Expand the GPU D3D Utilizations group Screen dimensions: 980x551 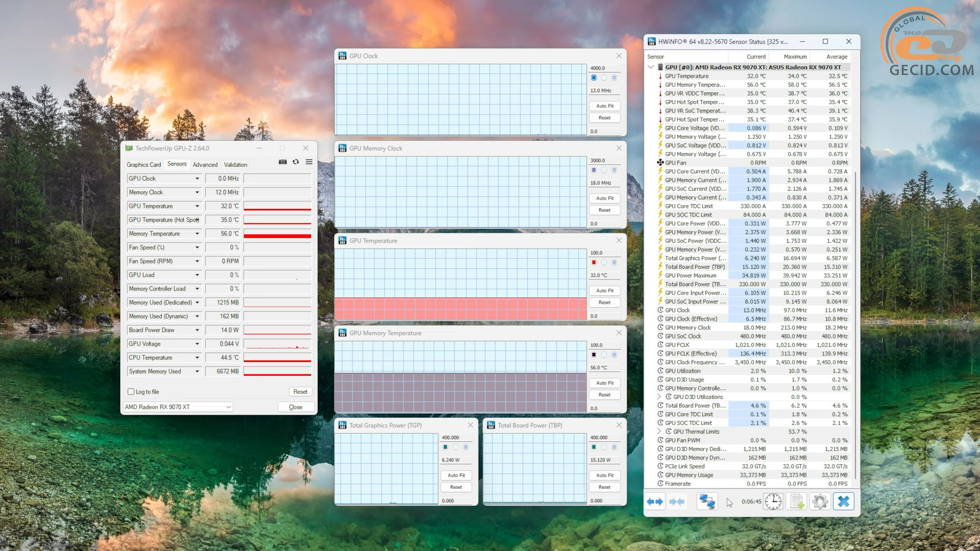(659, 397)
